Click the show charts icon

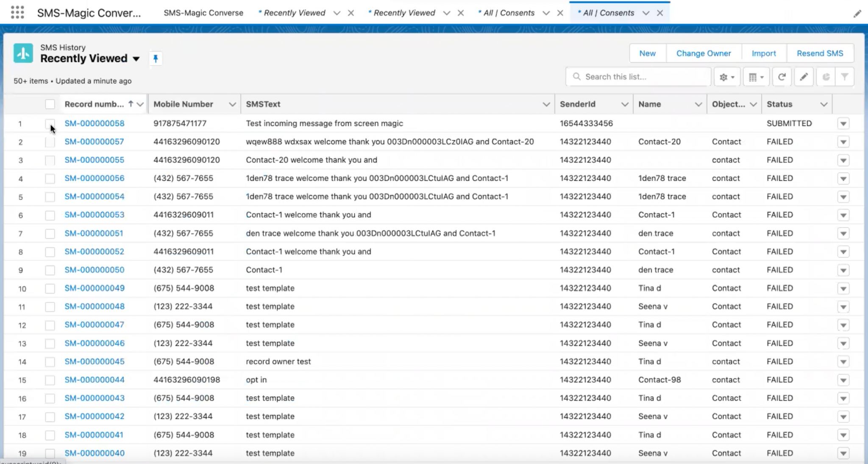click(x=826, y=77)
